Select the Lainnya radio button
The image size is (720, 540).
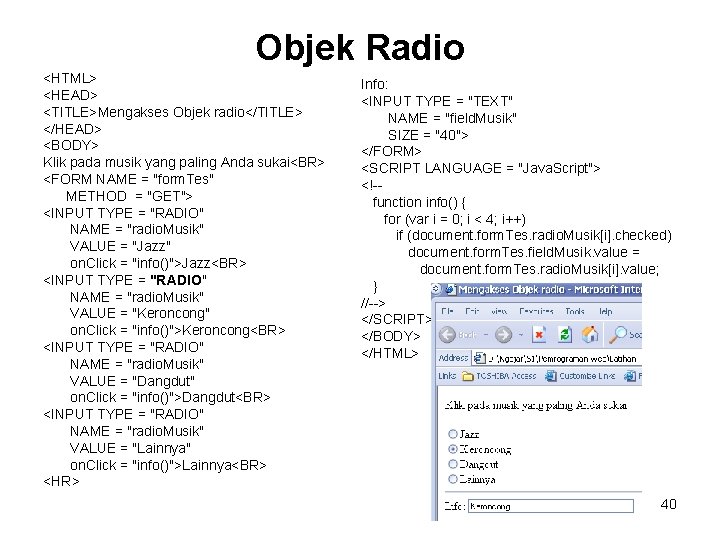coord(453,479)
